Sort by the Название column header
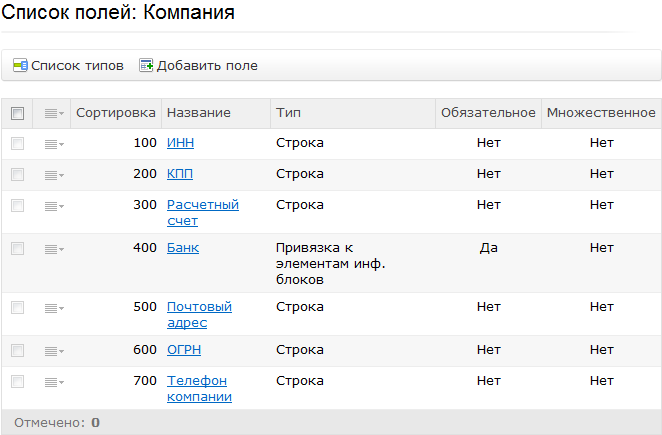Viewport: 662px width, 435px height. pyautogui.click(x=198, y=113)
